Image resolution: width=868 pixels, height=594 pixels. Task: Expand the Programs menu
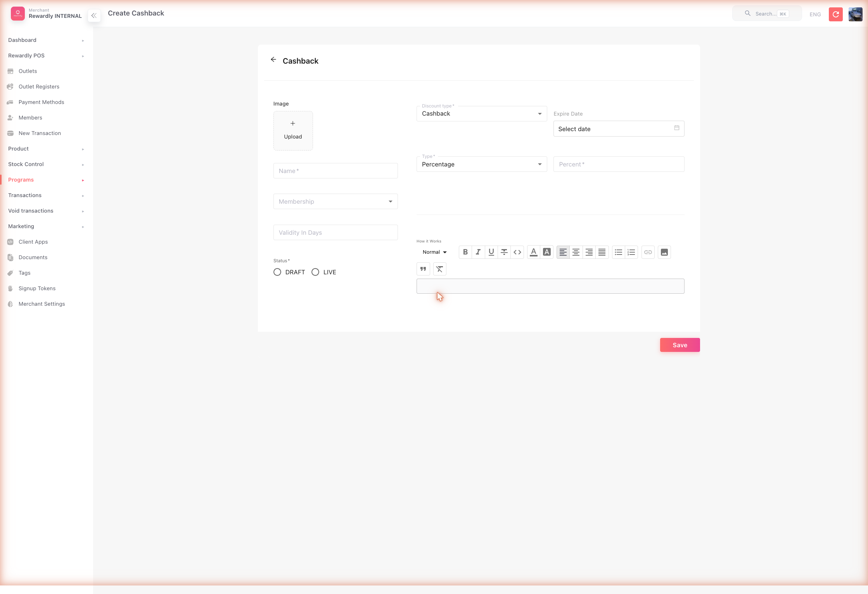[x=47, y=180]
